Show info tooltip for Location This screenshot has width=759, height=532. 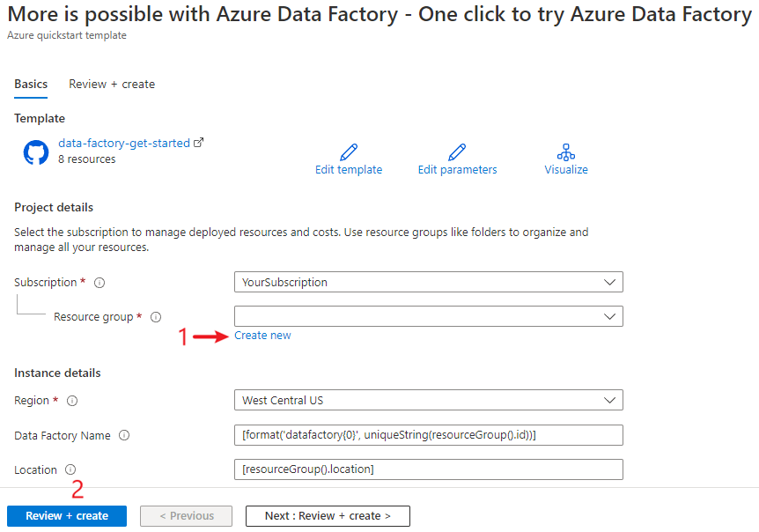[70, 469]
